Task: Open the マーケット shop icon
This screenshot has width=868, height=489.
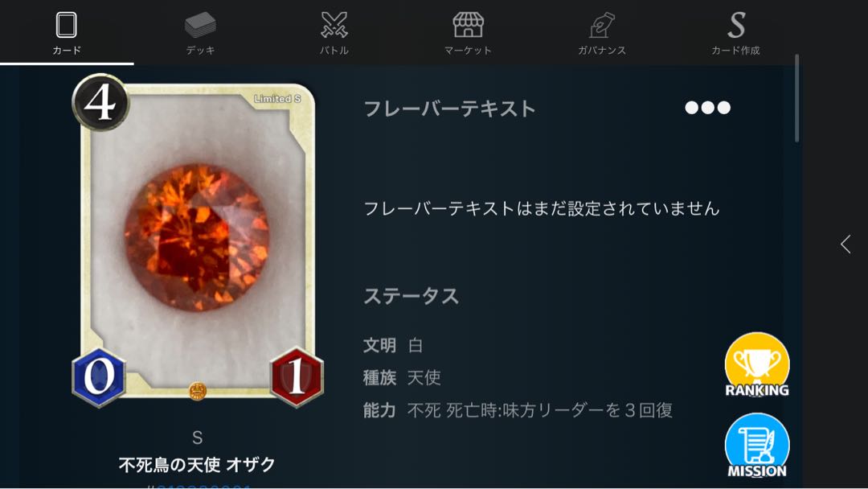Action: tap(469, 25)
